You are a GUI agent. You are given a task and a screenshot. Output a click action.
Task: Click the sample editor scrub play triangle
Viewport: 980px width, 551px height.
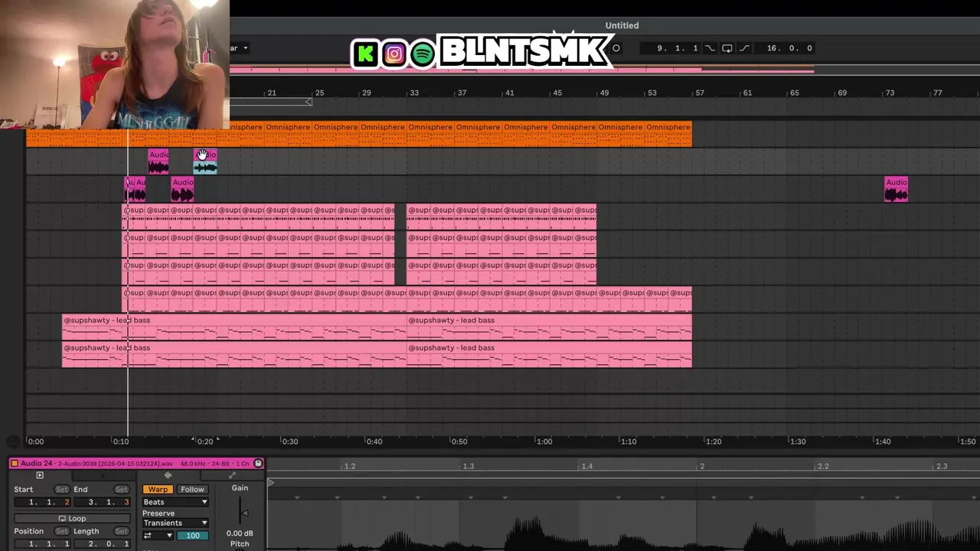(270, 484)
